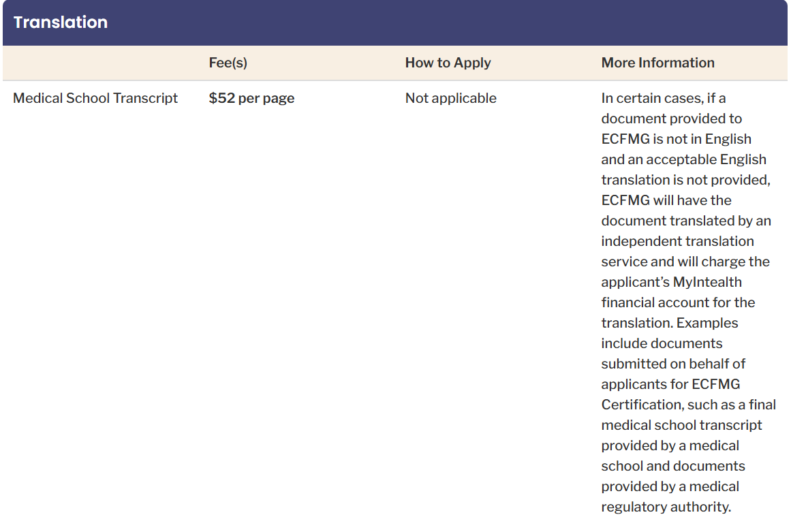Screen dimensions: 791x532
Task: Click the word 'MyIntealth' in the description
Action: (707, 282)
